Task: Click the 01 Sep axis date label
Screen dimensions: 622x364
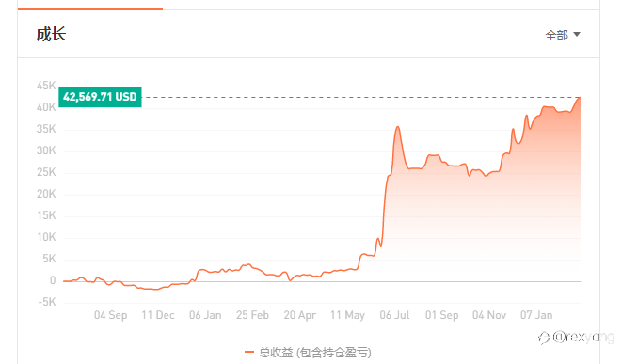Action: tap(442, 315)
